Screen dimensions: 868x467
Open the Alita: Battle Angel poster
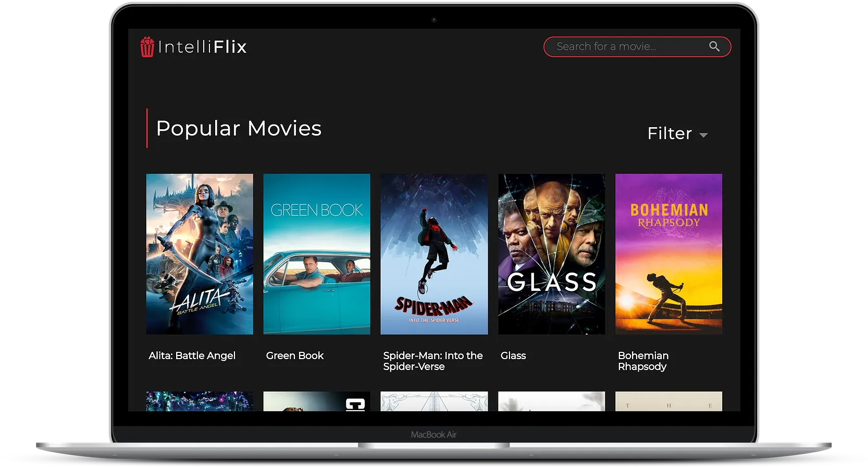tap(200, 254)
